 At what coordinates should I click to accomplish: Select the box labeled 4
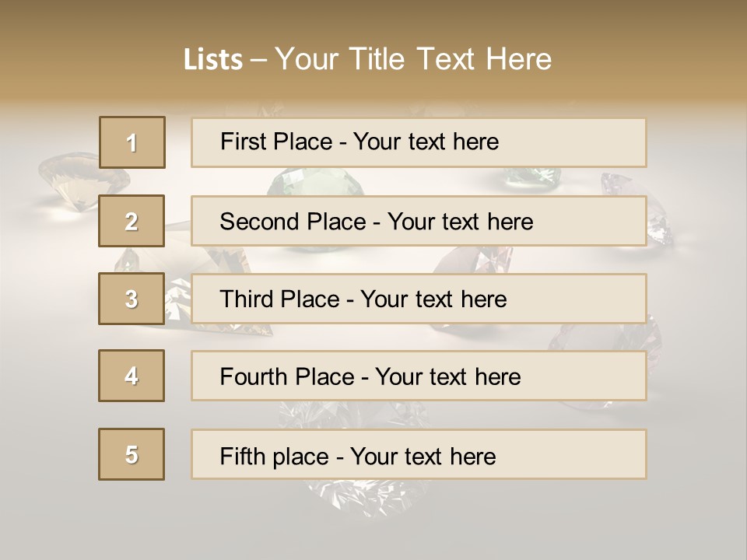pos(132,376)
